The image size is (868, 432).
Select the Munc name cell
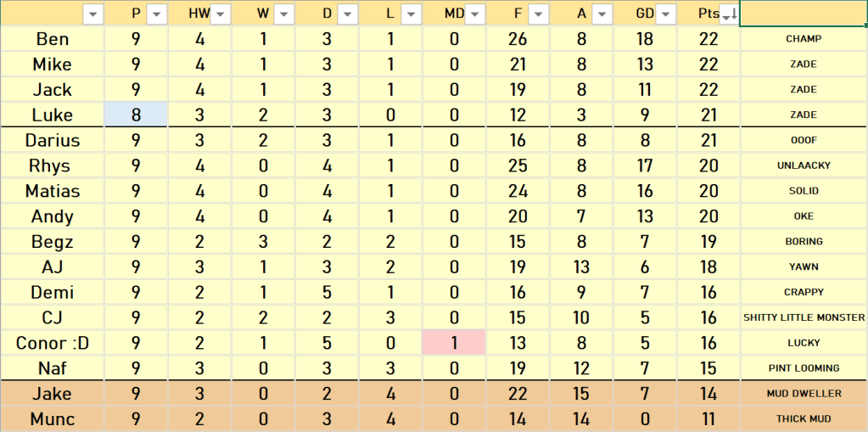pos(53,419)
